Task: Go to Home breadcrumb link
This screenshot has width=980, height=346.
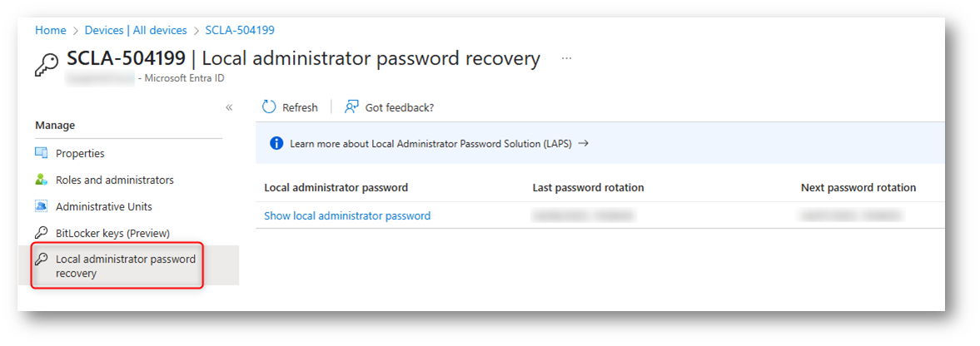Action: click(51, 30)
